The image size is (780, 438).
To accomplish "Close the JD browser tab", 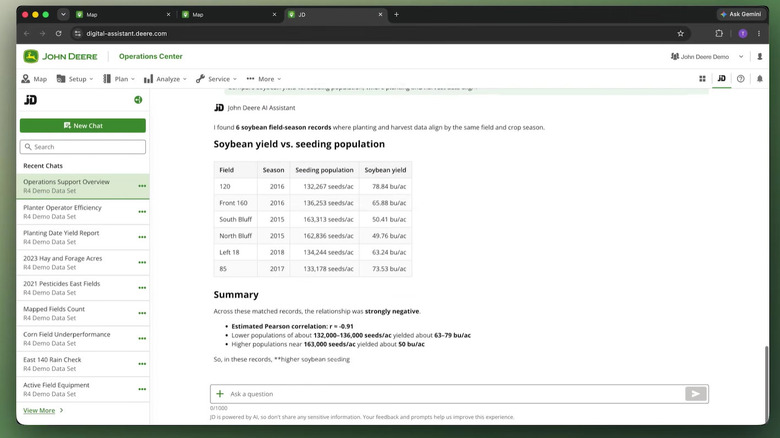I will [x=380, y=14].
